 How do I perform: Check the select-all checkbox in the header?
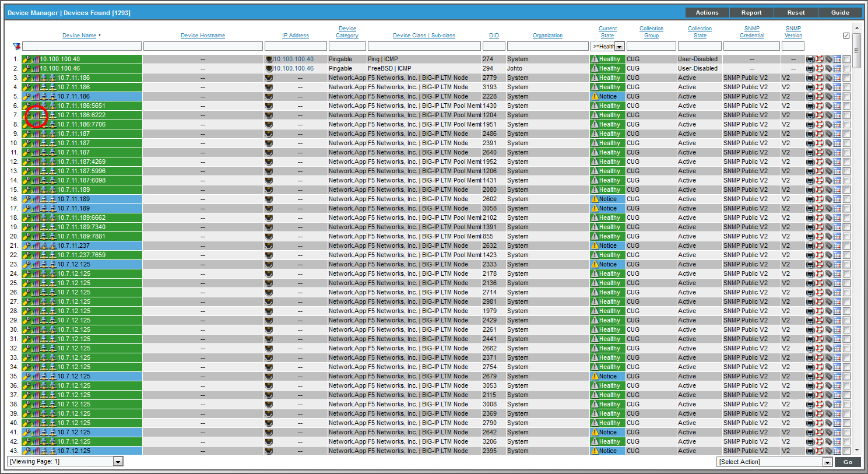[x=846, y=35]
